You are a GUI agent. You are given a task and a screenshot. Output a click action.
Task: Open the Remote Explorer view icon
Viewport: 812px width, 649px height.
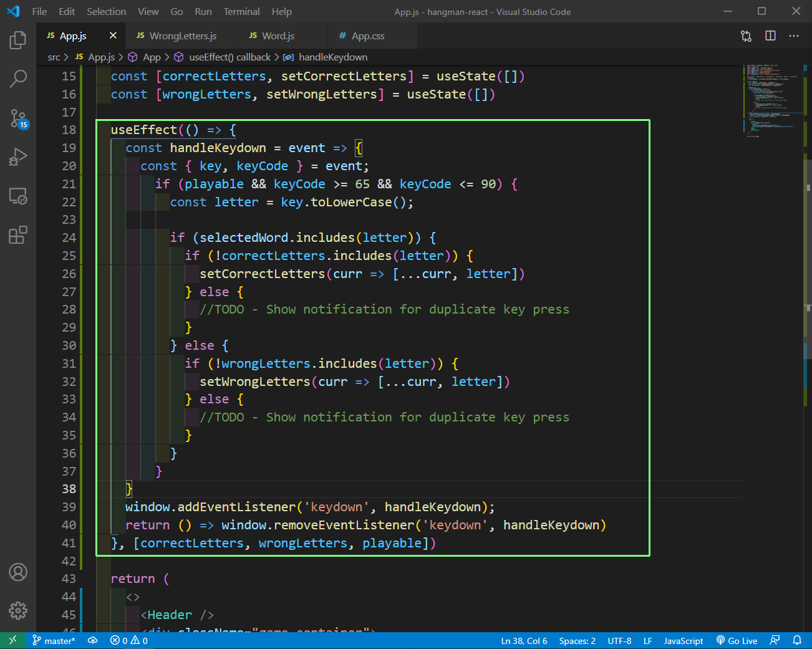point(18,196)
